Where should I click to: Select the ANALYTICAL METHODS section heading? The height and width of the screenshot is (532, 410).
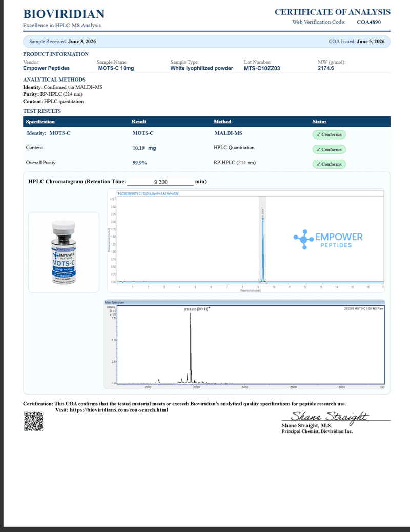click(54, 80)
